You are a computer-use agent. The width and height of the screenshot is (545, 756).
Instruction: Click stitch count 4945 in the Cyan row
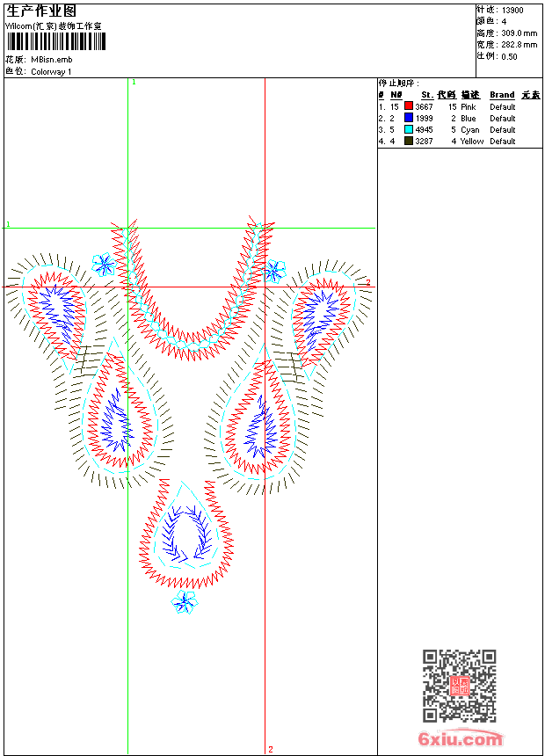(x=424, y=130)
